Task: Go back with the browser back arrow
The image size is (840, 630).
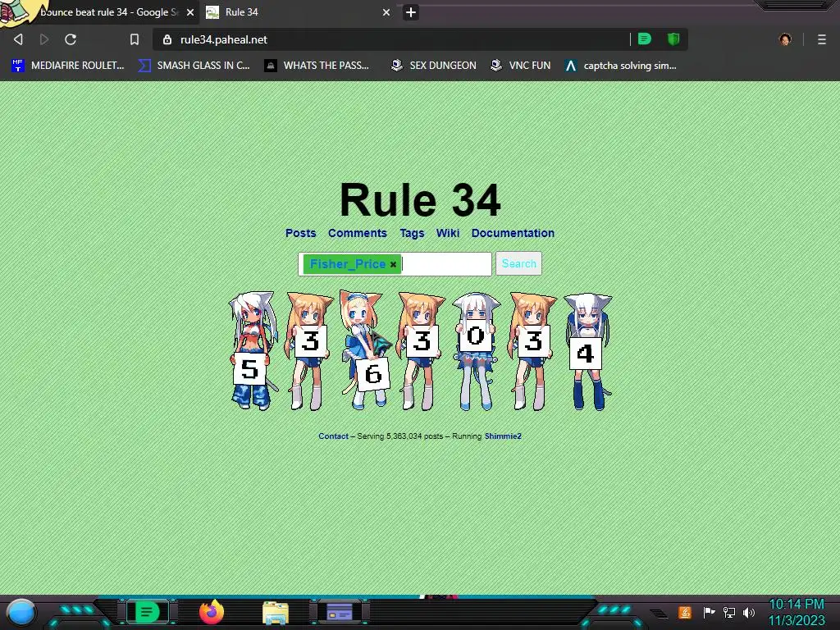Action: [18, 39]
